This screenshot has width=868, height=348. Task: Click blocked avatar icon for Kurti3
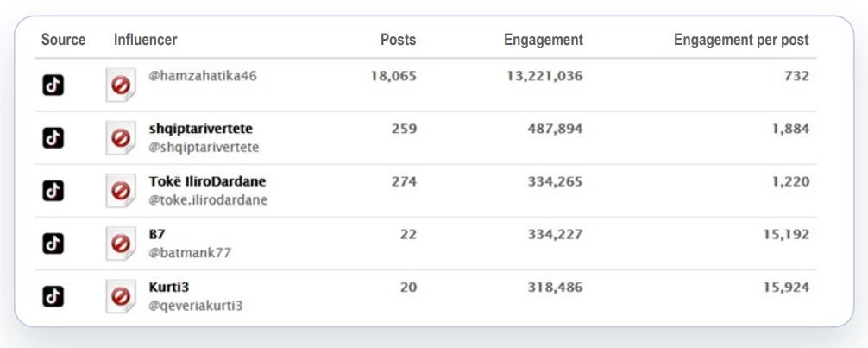(122, 296)
